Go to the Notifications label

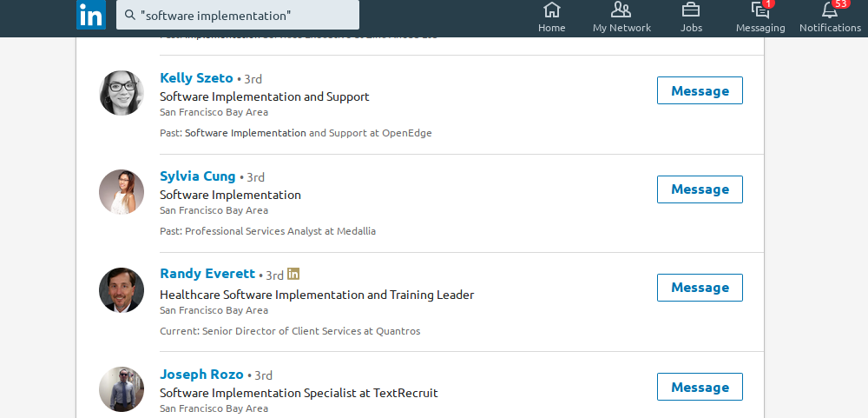point(830,28)
